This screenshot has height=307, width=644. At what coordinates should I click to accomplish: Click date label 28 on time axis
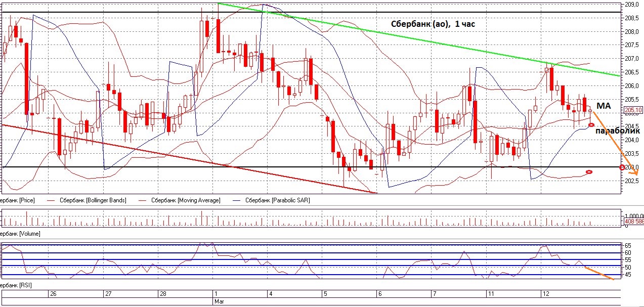(x=162, y=294)
